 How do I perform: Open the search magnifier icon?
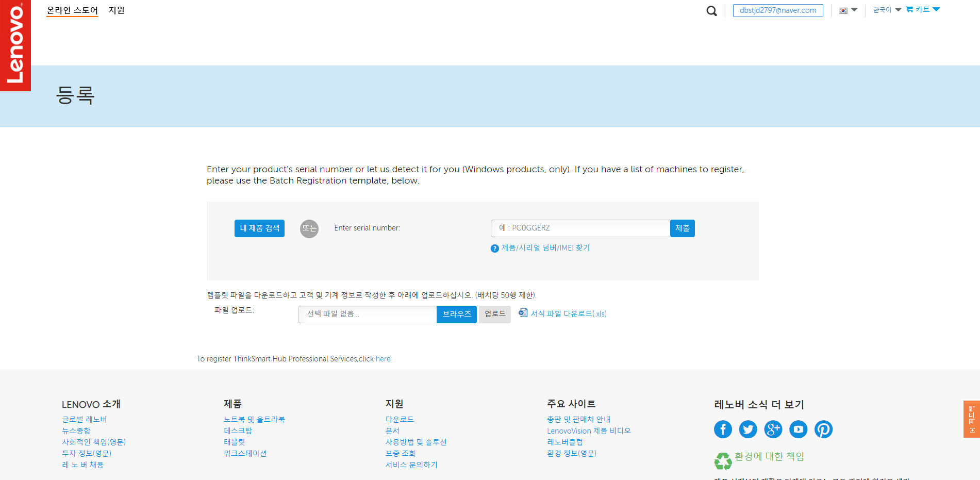pos(711,11)
